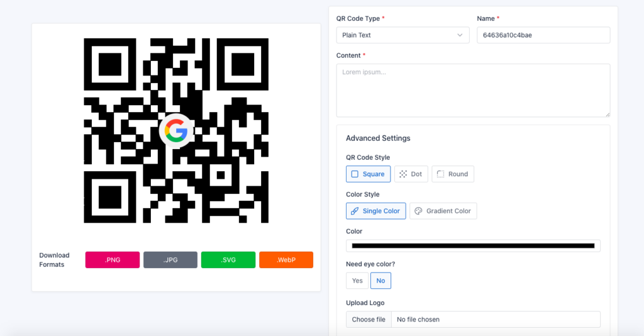Choose Single Color style
This screenshot has width=644, height=336.
pos(376,211)
